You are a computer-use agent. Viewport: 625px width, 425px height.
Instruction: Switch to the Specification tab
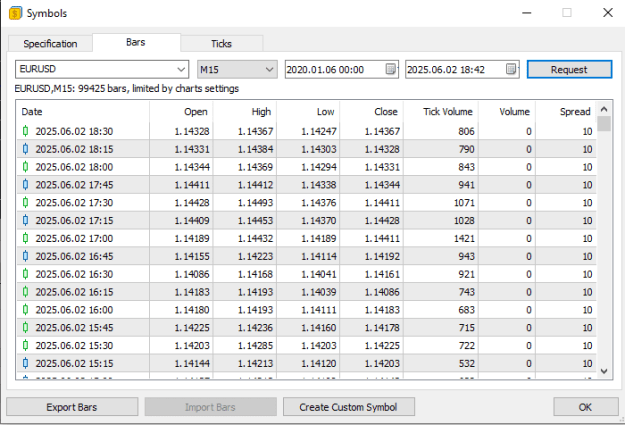tap(50, 43)
